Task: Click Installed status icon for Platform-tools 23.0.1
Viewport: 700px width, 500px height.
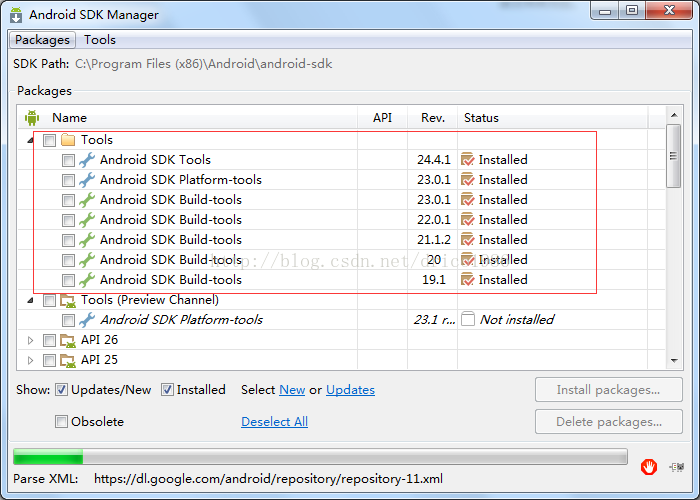Action: click(x=467, y=179)
